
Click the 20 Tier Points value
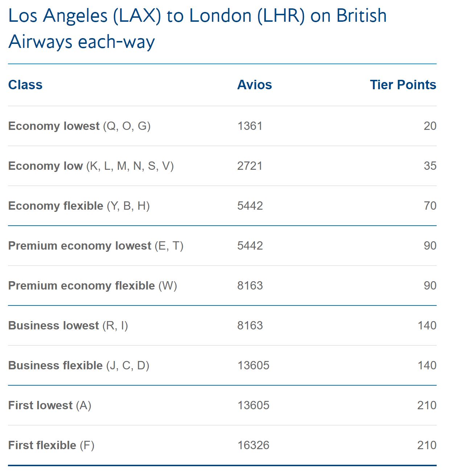430,126
